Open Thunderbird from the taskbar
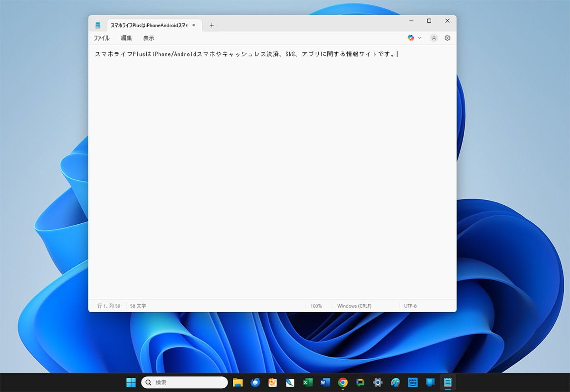 click(256, 382)
